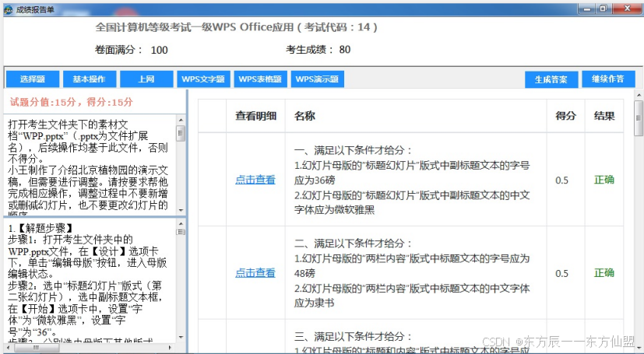This screenshot has width=644, height=354.
Task: Click right arrow of horizontal scrollbar
Action: coord(170,348)
